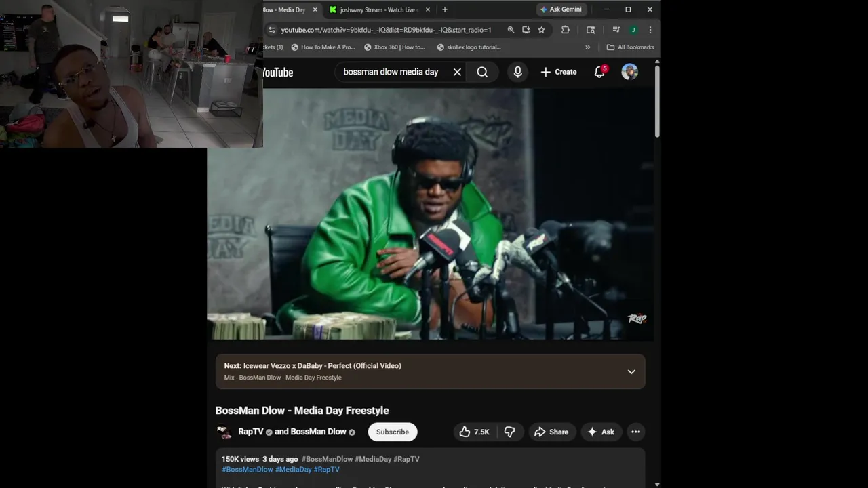
Task: Open the All Bookmarks folder
Action: click(630, 47)
